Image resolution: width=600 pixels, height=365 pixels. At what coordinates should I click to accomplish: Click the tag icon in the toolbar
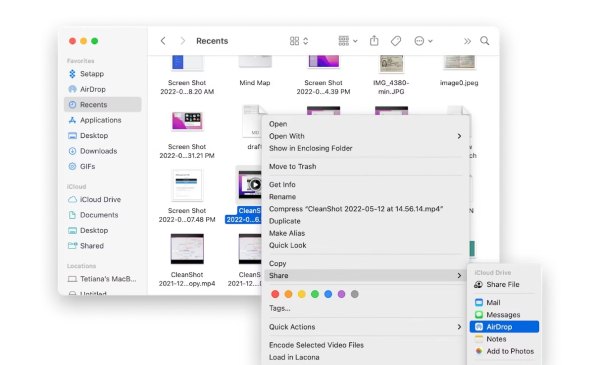tap(396, 41)
